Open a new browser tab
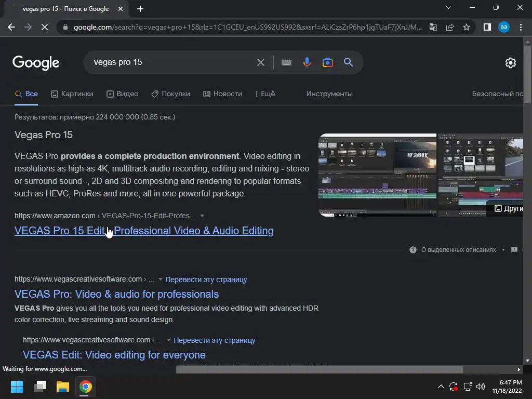This screenshot has height=399, width=532. (x=140, y=9)
